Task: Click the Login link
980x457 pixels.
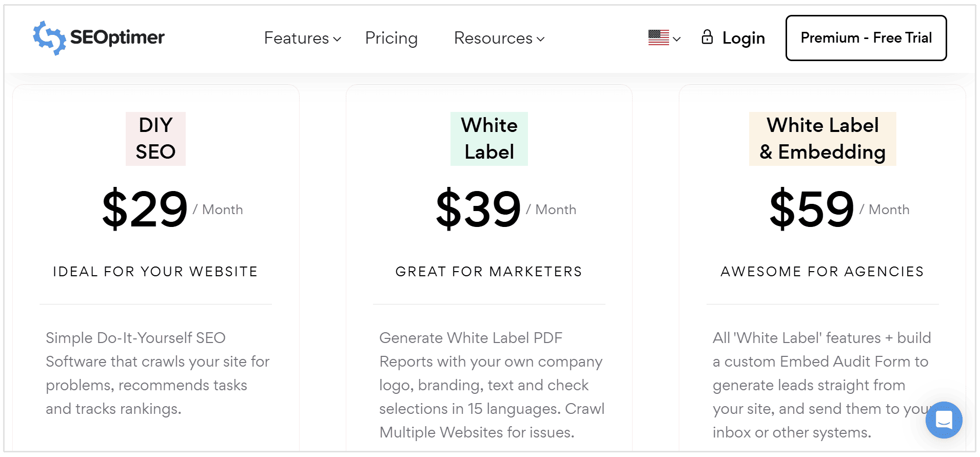Action: tap(743, 37)
